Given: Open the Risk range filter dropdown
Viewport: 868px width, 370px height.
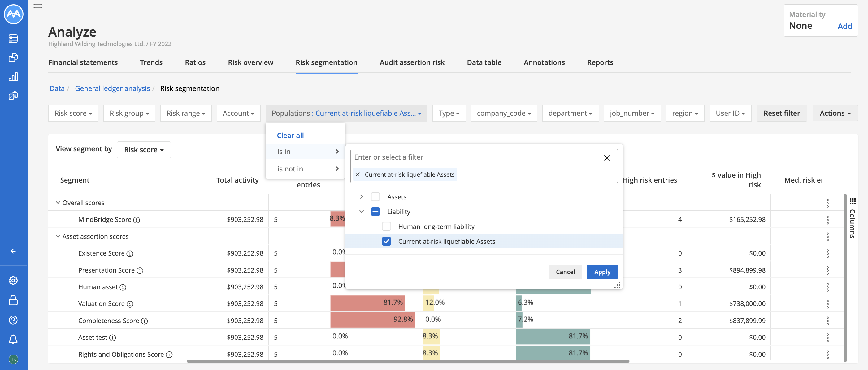Looking at the screenshot, I should tap(186, 113).
